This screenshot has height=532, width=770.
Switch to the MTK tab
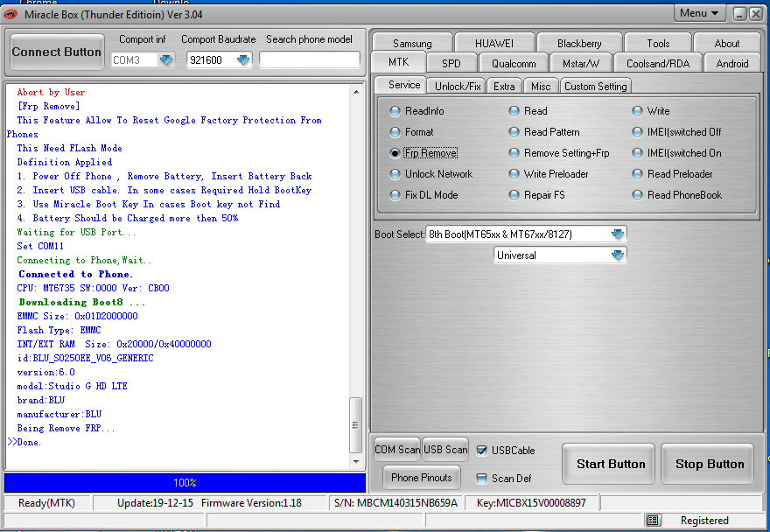coord(398,62)
